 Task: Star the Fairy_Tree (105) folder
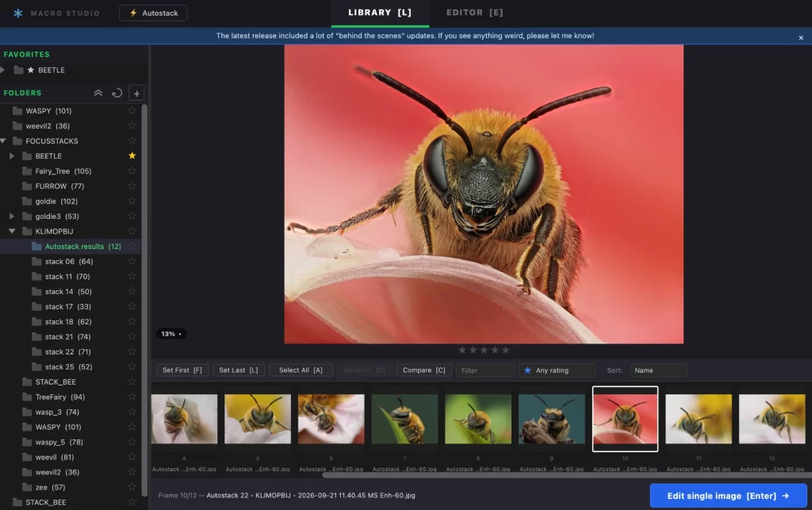(x=132, y=171)
